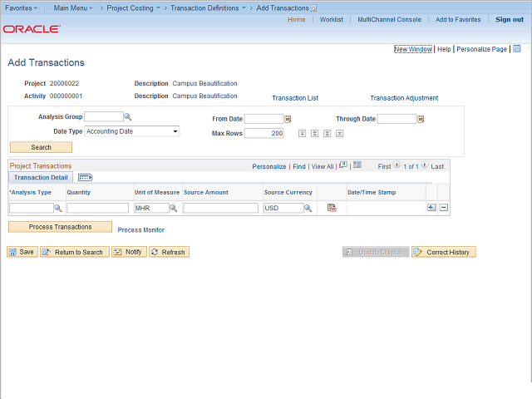Viewport: 532px width, 399px height.
Task: Click the Quantity input field
Action: [x=98, y=208]
